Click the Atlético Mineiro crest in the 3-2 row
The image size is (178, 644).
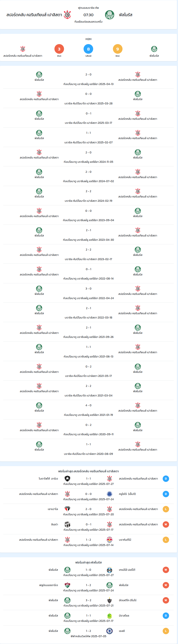pos(109,600)
